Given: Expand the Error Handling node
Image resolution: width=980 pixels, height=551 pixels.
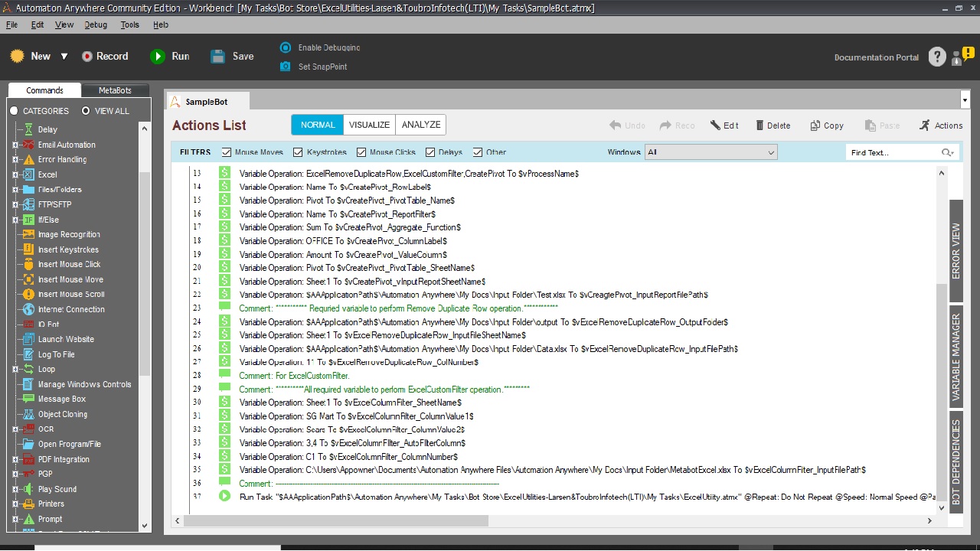Looking at the screenshot, I should [15, 159].
